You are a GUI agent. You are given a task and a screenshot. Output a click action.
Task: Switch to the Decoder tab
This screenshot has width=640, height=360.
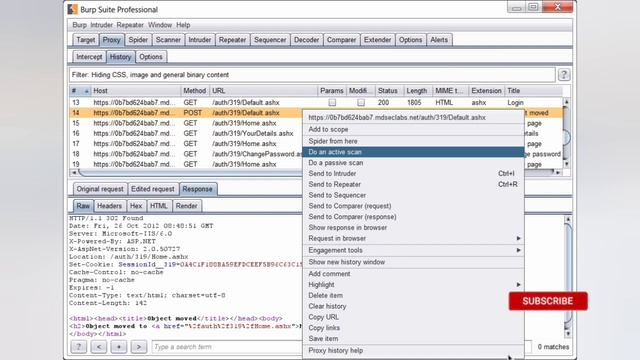306,40
